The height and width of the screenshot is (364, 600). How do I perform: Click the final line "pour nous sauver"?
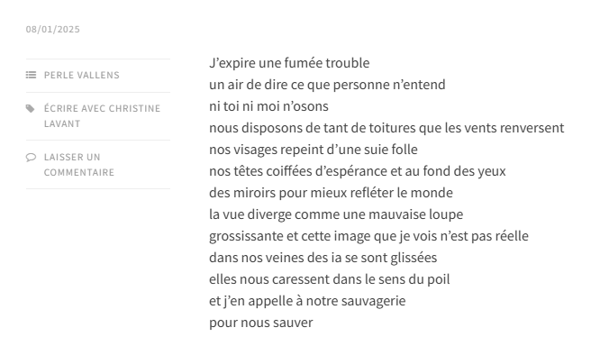[260, 323]
